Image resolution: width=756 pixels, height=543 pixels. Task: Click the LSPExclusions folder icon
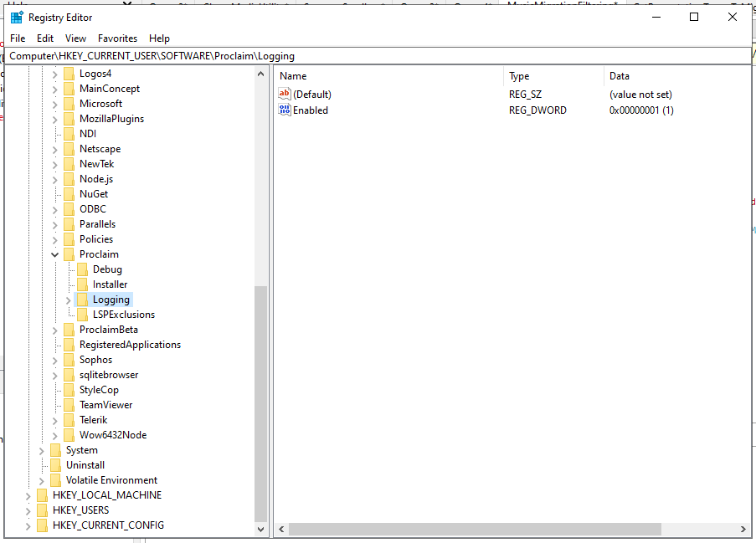[x=82, y=314]
